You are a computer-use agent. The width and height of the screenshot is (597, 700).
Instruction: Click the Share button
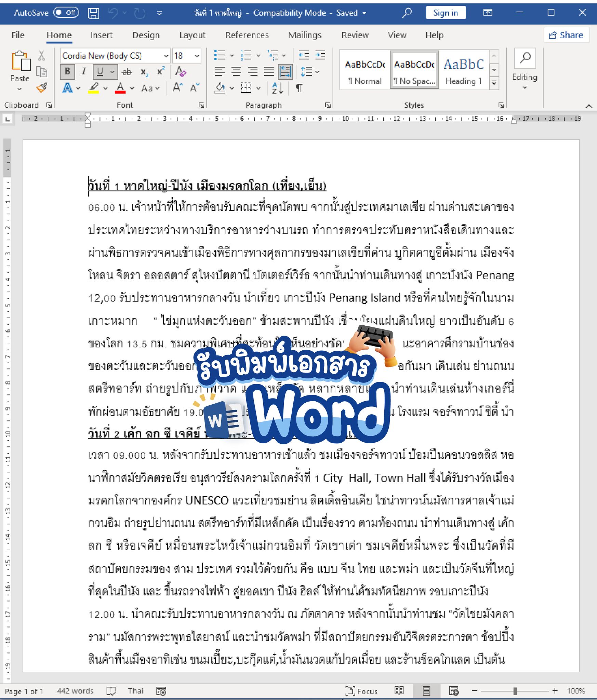pyautogui.click(x=566, y=35)
